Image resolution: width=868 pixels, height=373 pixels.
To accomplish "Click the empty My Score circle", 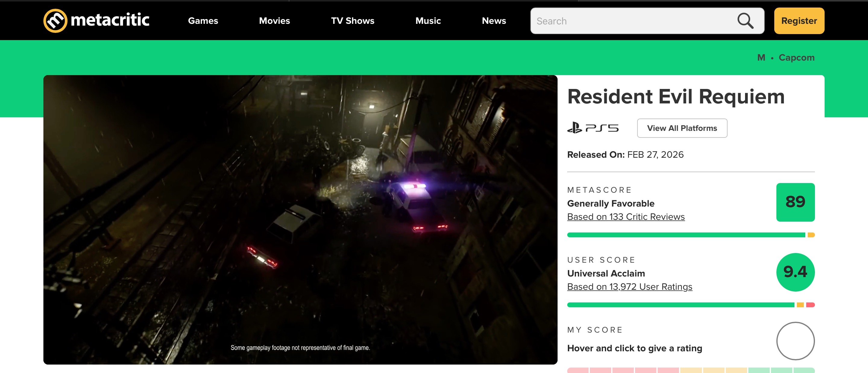I will point(795,341).
